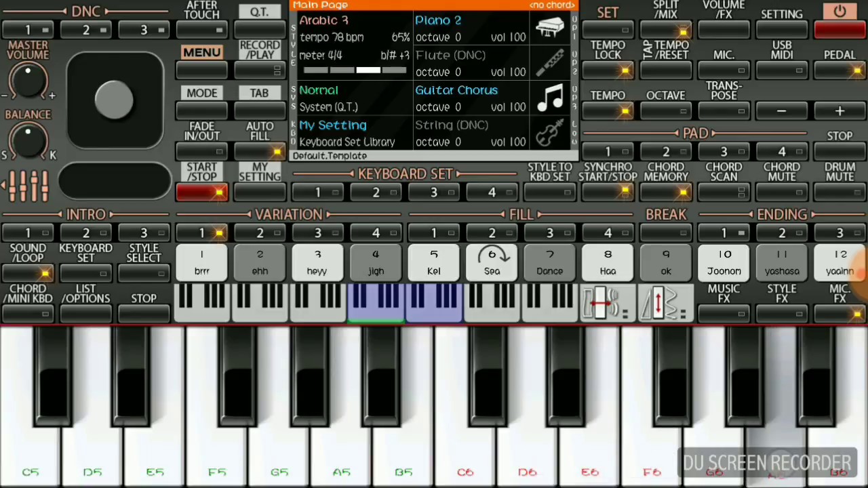The width and height of the screenshot is (868, 488).
Task: Select the Flute (DNC) instrument icon
Action: [550, 63]
